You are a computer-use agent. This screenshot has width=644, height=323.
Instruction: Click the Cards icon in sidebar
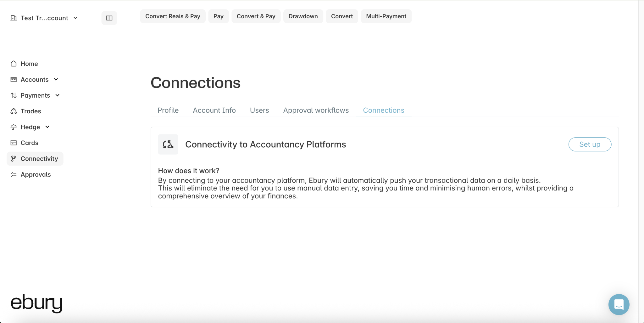(x=14, y=143)
